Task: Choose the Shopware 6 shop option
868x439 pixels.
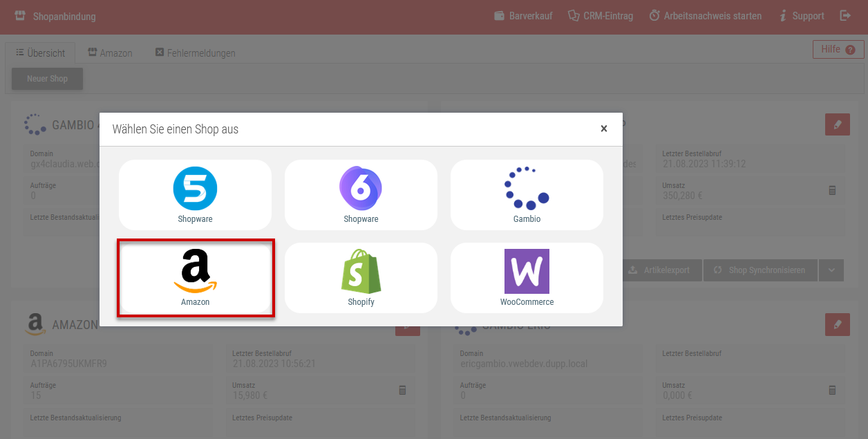Action: pos(361,195)
